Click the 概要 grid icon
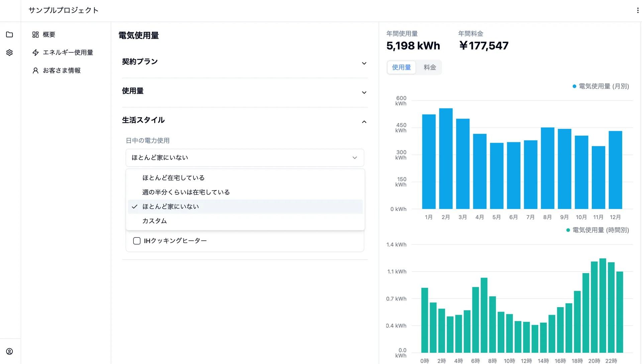This screenshot has height=364, width=642. point(35,34)
